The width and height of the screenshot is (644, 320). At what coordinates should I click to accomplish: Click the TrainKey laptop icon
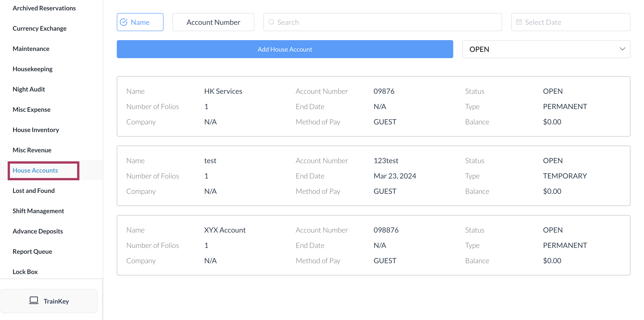tap(34, 301)
